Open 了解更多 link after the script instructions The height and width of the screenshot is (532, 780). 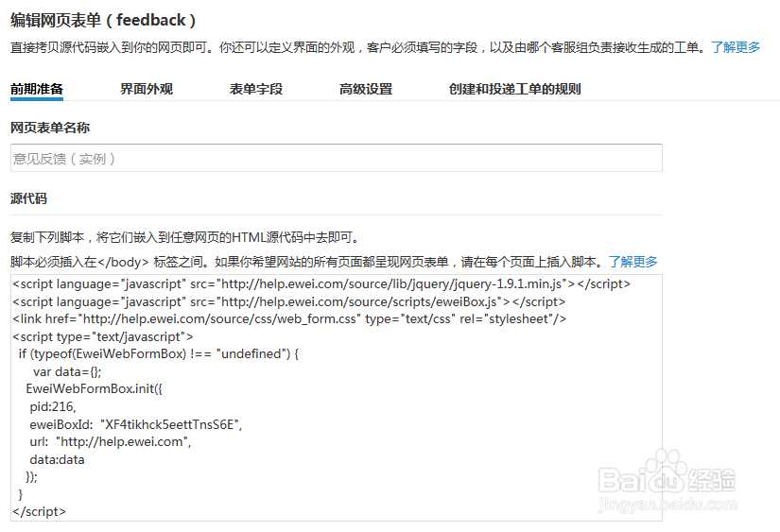click(x=633, y=262)
